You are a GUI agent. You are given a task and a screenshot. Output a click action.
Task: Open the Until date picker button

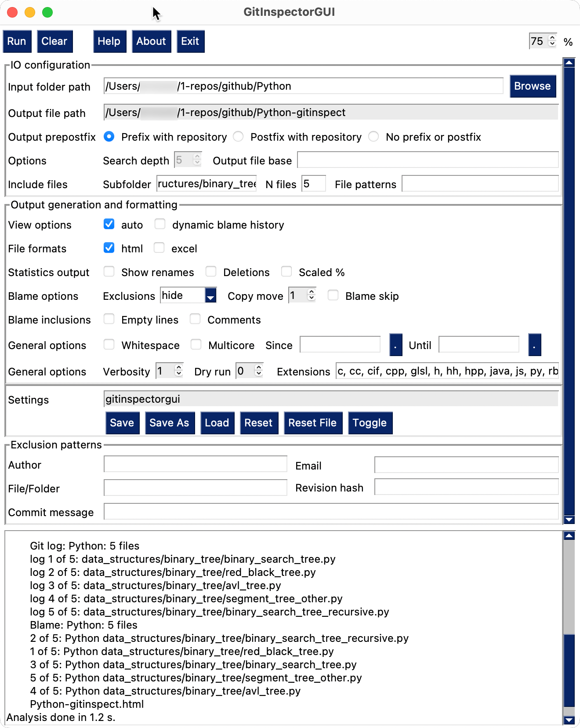coord(535,345)
